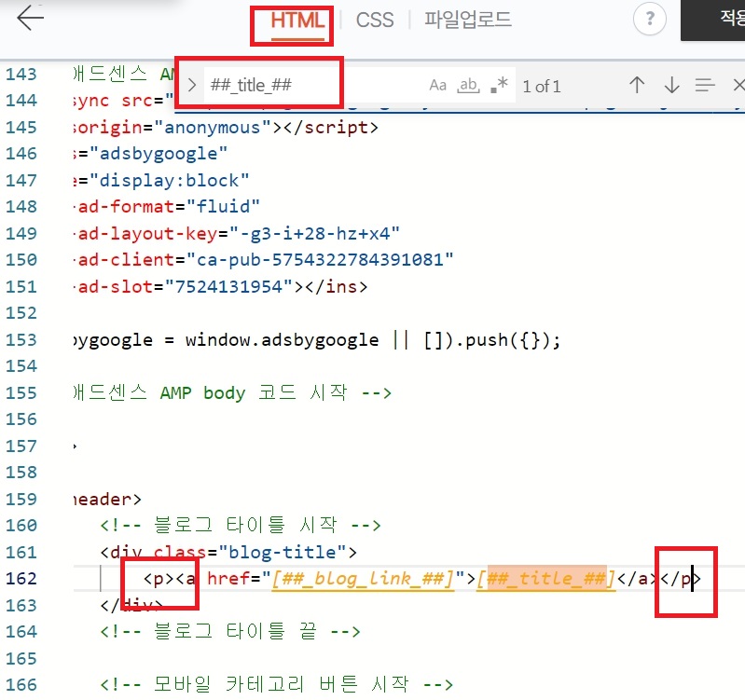Click the window.adsbygoogle push code line
Screen dimensions: 745x700
(317, 340)
